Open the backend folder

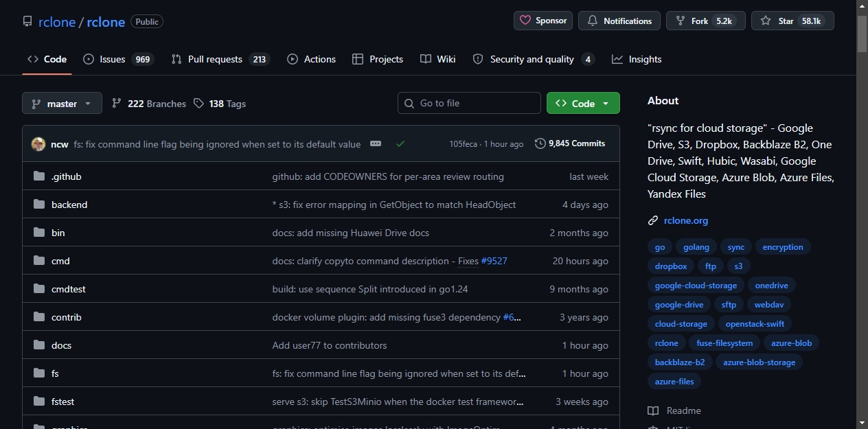click(69, 205)
